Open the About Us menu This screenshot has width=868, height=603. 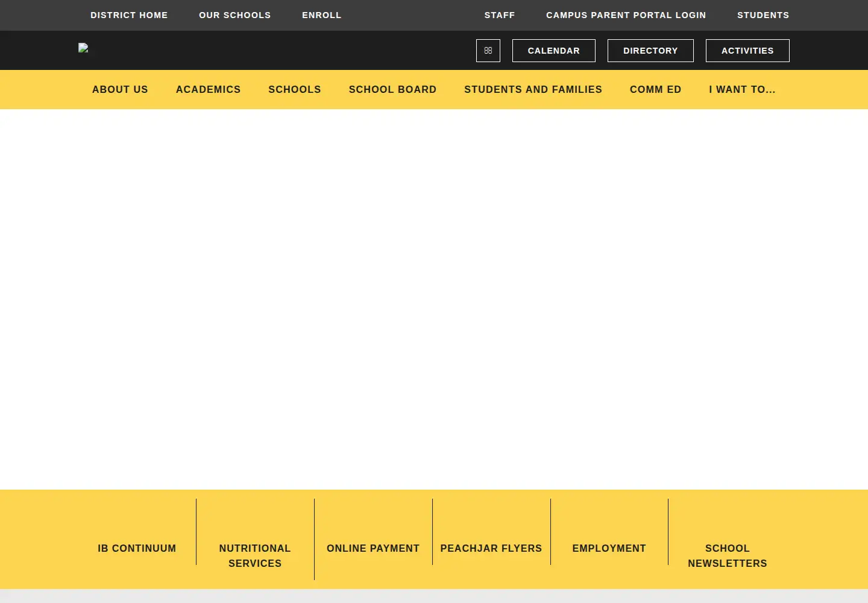click(120, 89)
